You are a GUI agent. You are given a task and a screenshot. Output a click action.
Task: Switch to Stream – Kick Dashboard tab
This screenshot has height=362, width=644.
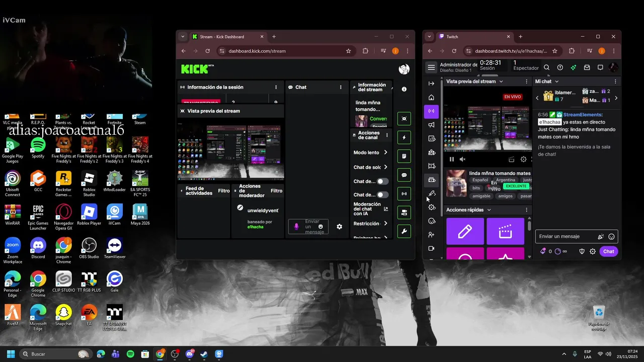227,37
